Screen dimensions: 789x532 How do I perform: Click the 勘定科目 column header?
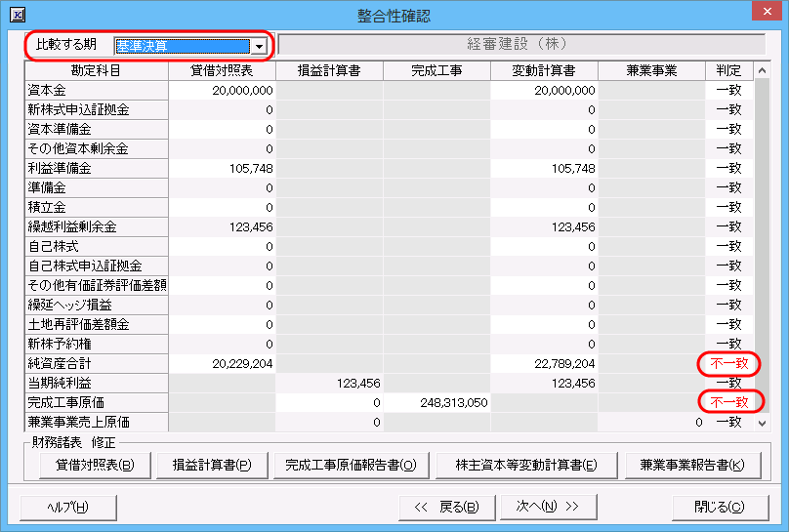[96, 71]
